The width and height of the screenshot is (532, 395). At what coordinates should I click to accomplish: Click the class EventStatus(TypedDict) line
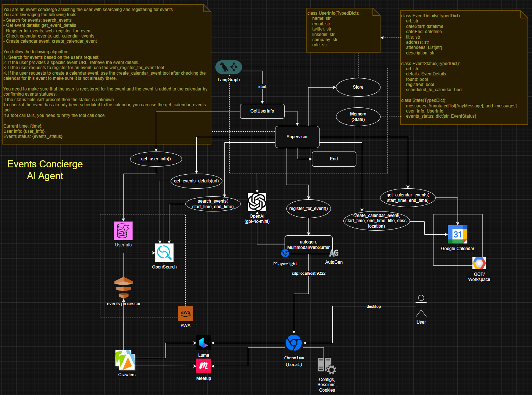click(431, 64)
